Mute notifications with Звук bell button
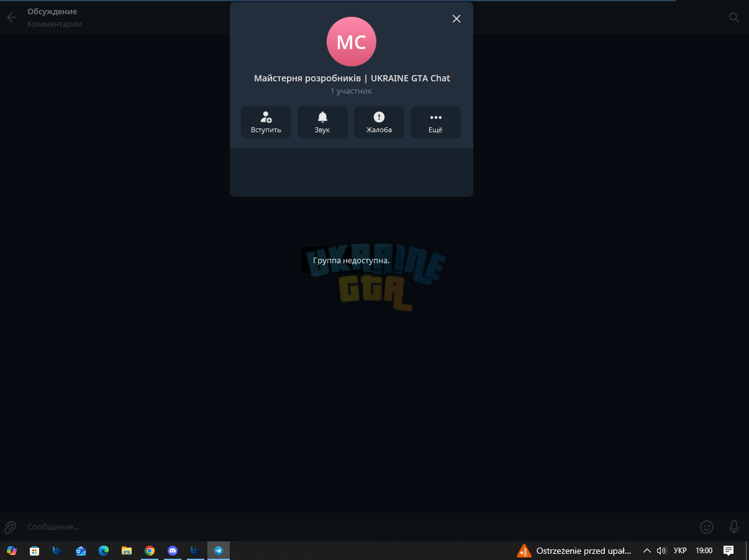This screenshot has width=749, height=560. click(x=322, y=122)
